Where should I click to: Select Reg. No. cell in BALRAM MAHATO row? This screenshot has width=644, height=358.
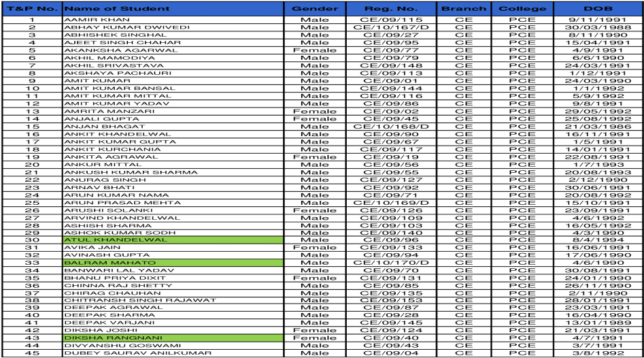click(391, 263)
